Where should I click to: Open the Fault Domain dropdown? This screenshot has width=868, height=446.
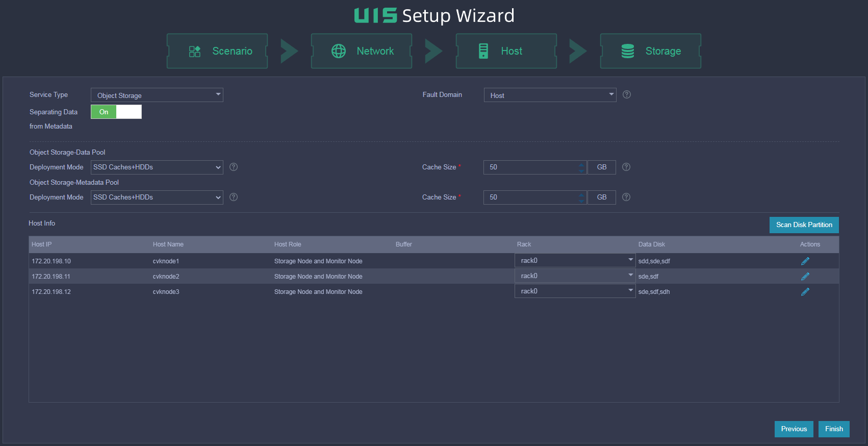click(x=550, y=95)
